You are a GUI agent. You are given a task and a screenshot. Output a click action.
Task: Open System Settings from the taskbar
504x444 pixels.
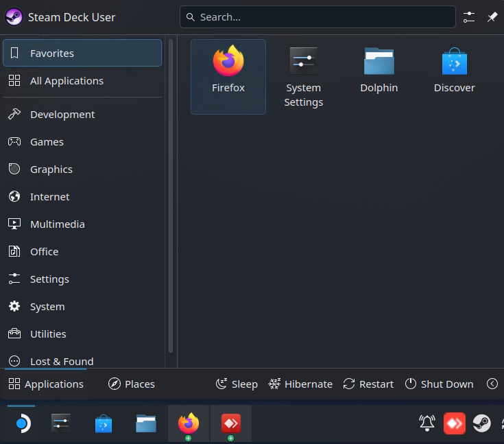[x=61, y=423]
